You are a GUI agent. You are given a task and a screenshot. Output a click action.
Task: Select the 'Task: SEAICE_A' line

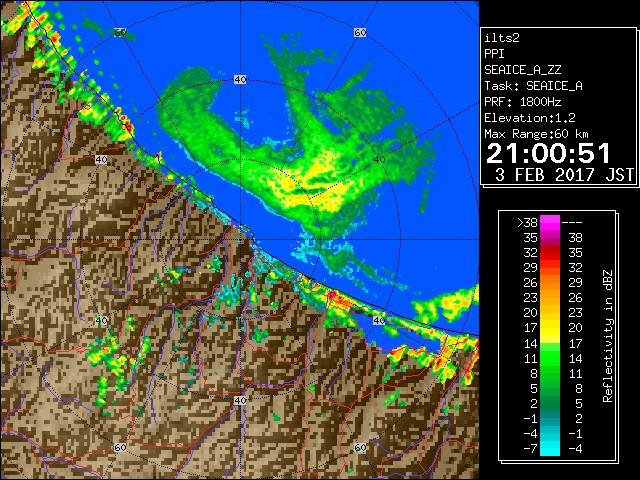533,86
